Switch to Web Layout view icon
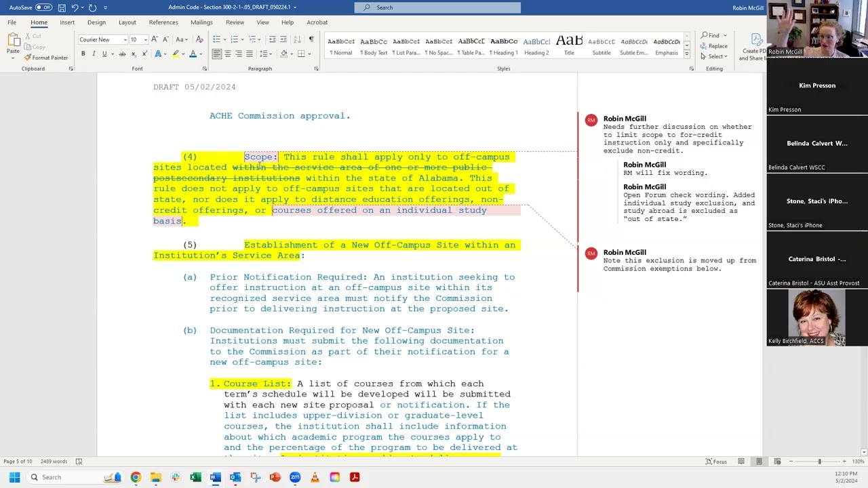Screen dimensions: 868x488 point(777,462)
